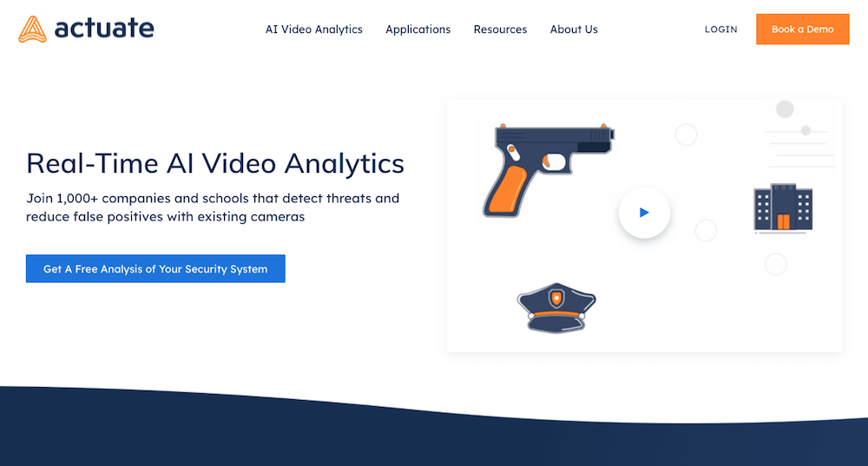The width and height of the screenshot is (868, 466).
Task: Open the Resources menu
Action: [x=500, y=30]
